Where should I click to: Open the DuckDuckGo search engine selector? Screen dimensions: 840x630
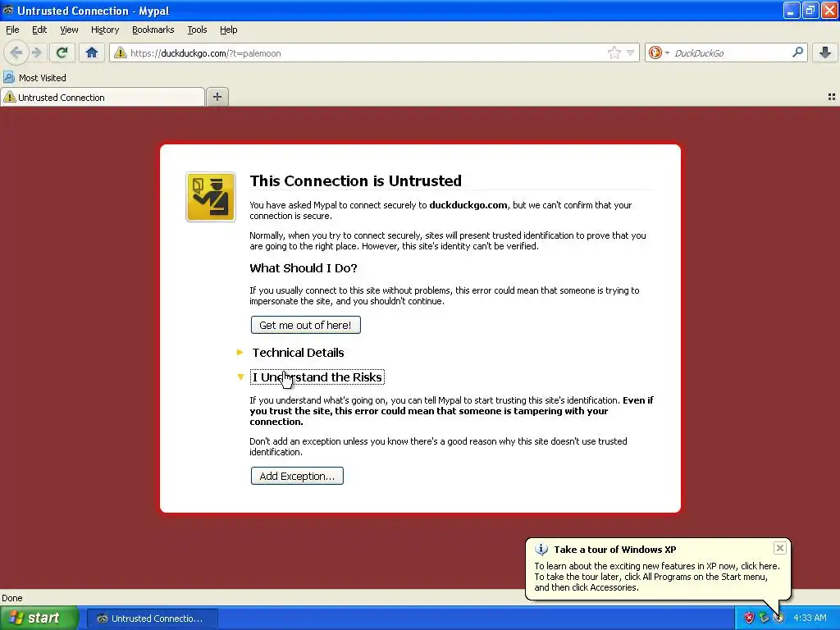(x=659, y=52)
